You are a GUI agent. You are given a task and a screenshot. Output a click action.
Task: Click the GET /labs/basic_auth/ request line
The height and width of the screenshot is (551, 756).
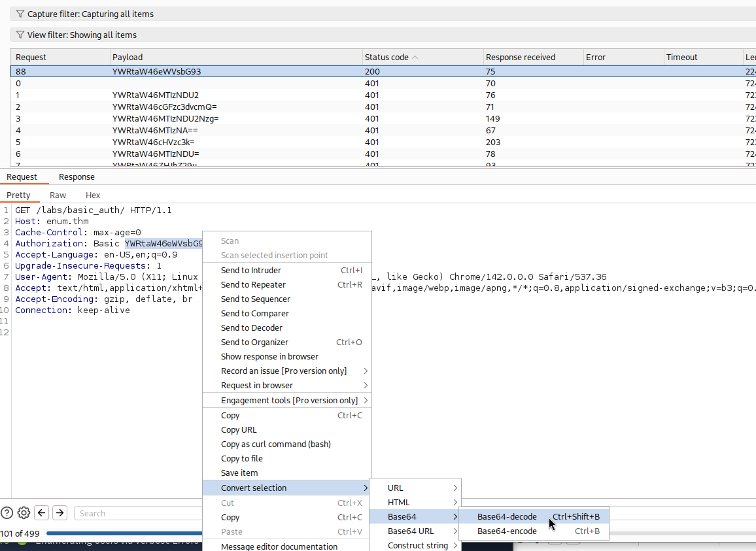point(93,210)
